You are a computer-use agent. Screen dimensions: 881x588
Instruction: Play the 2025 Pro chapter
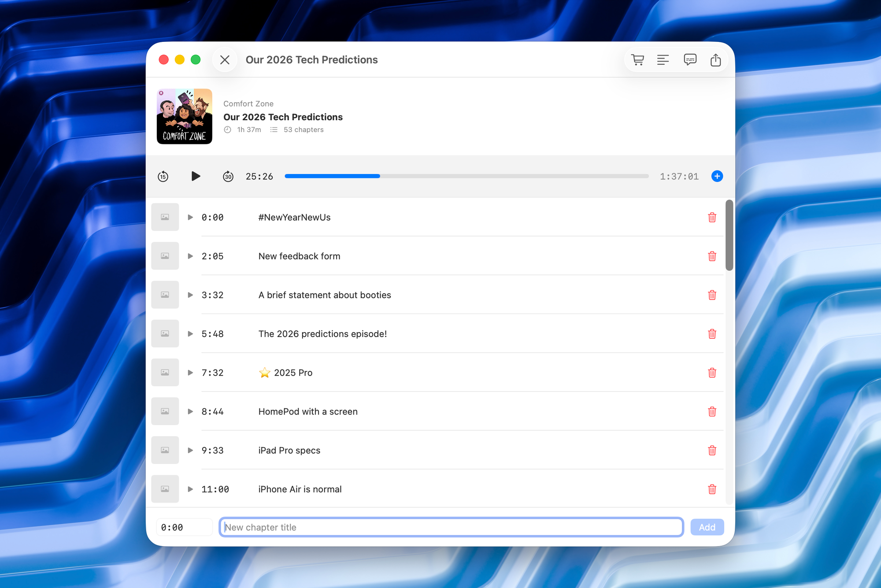pos(190,373)
